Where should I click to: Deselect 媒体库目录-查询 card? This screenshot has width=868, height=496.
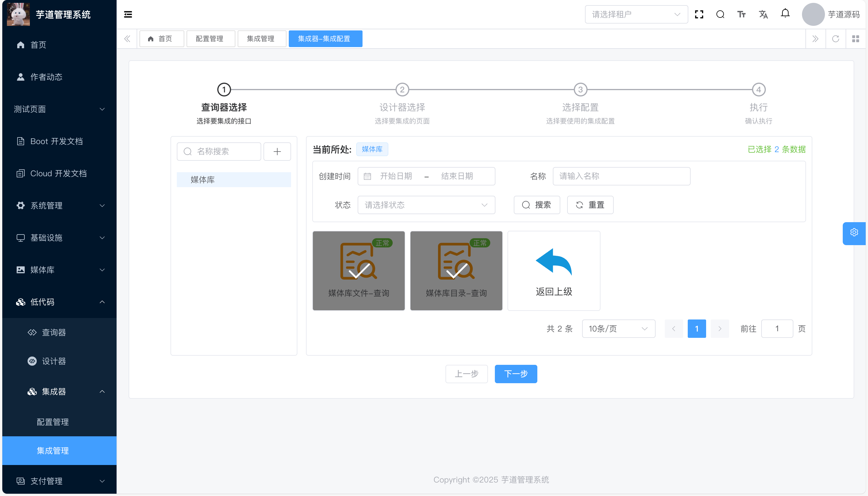456,271
